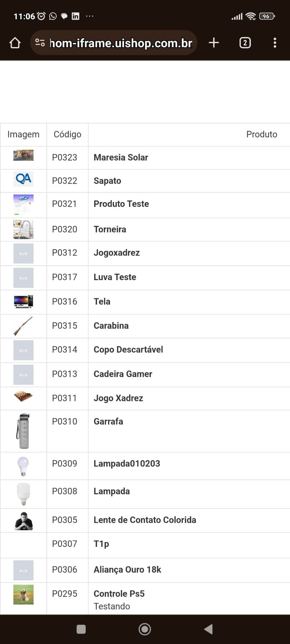Open the Maresia Solar product
Image resolution: width=290 pixels, height=644 pixels.
[x=121, y=158]
